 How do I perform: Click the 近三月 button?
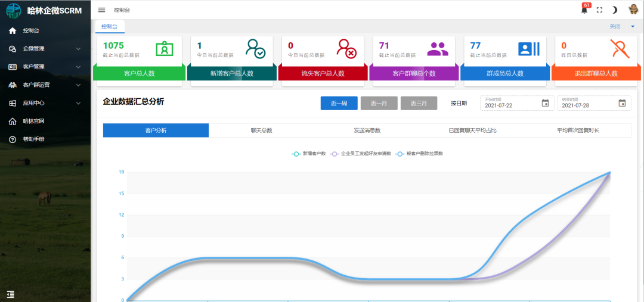point(419,103)
